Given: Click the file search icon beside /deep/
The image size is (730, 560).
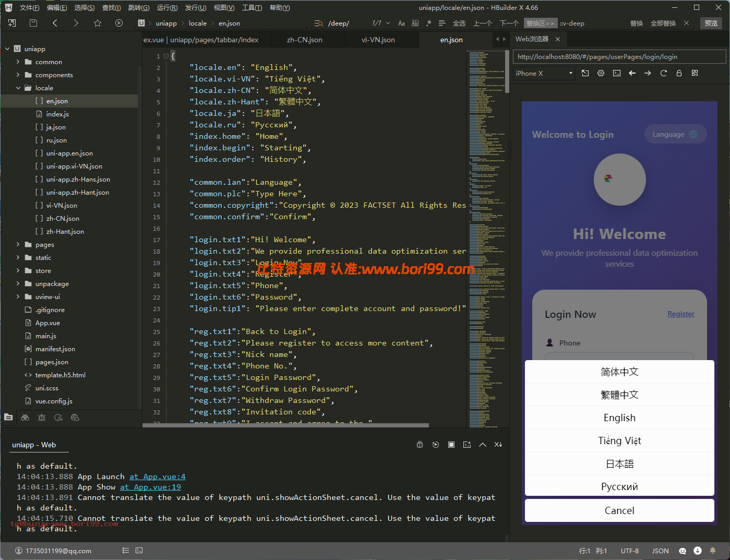Looking at the screenshot, I should (x=318, y=23).
